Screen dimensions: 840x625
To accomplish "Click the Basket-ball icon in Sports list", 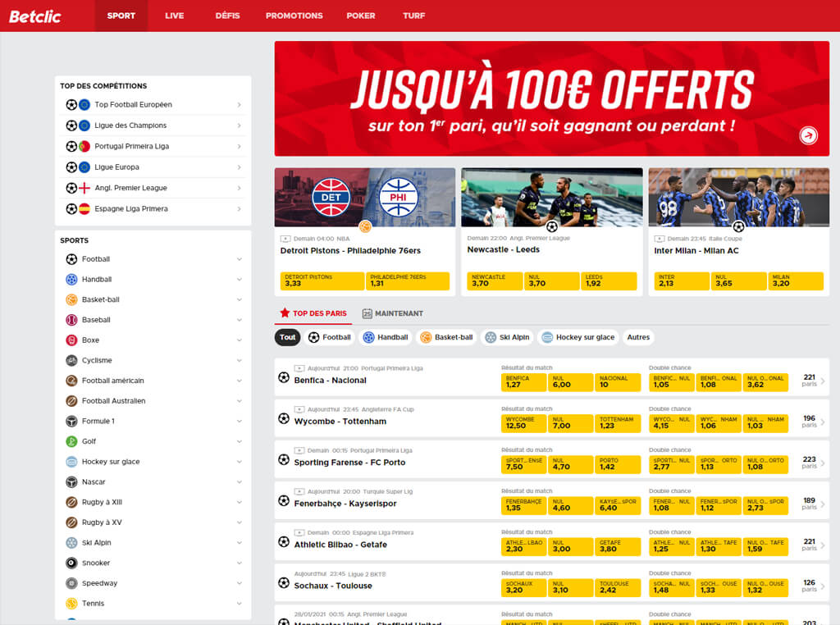I will (x=71, y=300).
